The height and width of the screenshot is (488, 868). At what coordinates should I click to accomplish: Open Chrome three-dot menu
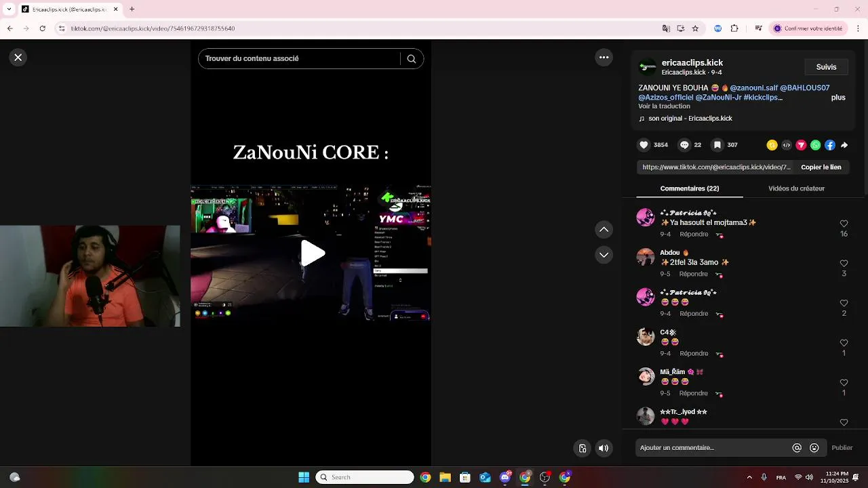pyautogui.click(x=857, y=28)
